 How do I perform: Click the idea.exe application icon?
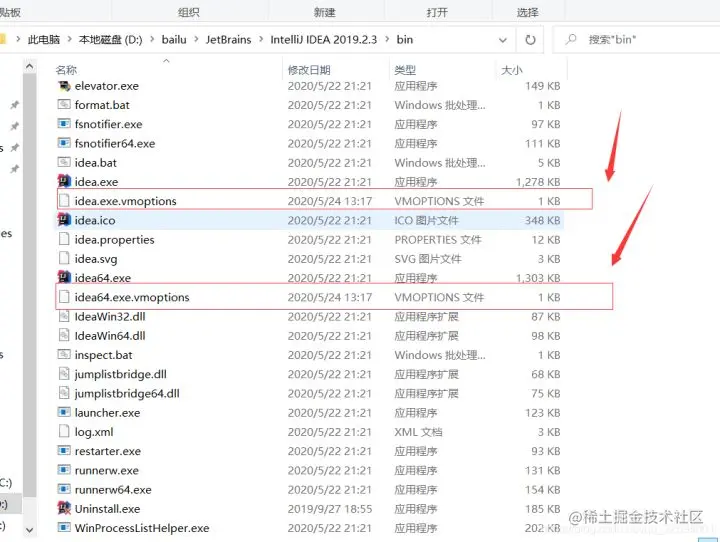tap(64, 181)
